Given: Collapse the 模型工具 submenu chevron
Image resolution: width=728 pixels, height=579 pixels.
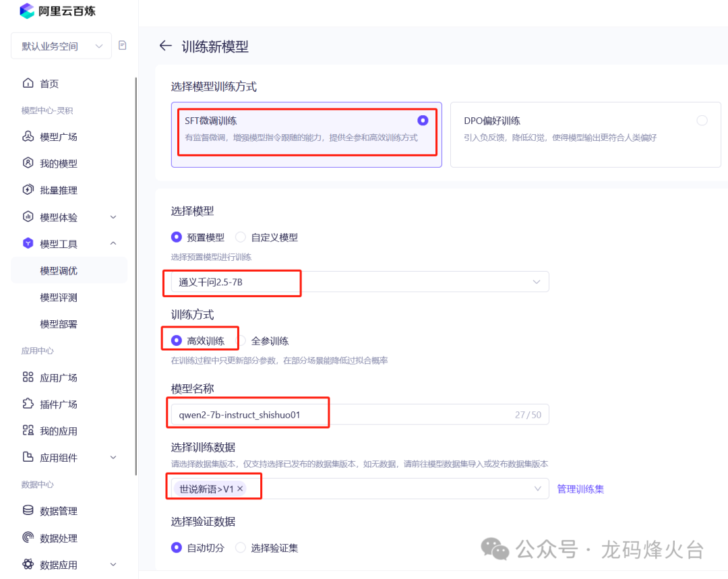Looking at the screenshot, I should tap(113, 243).
